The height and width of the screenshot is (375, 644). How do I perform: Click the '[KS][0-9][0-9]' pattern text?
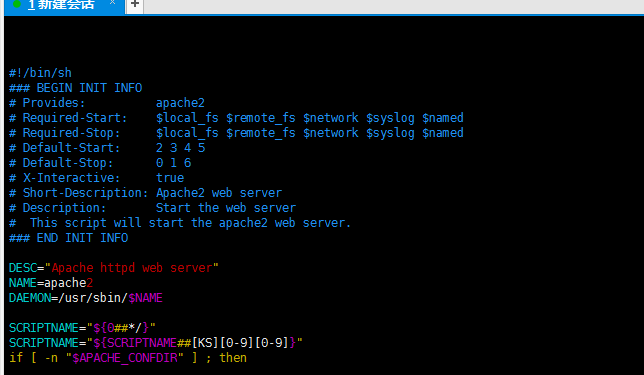click(240, 343)
